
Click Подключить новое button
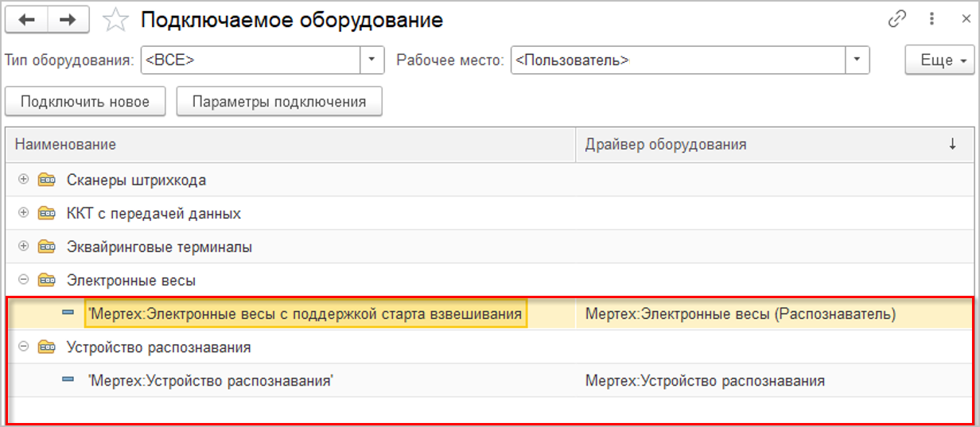tap(85, 102)
